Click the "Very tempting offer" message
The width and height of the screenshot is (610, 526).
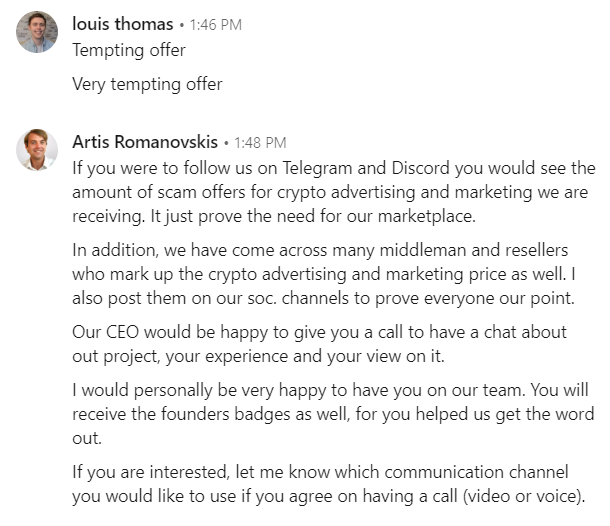pyautogui.click(x=147, y=84)
